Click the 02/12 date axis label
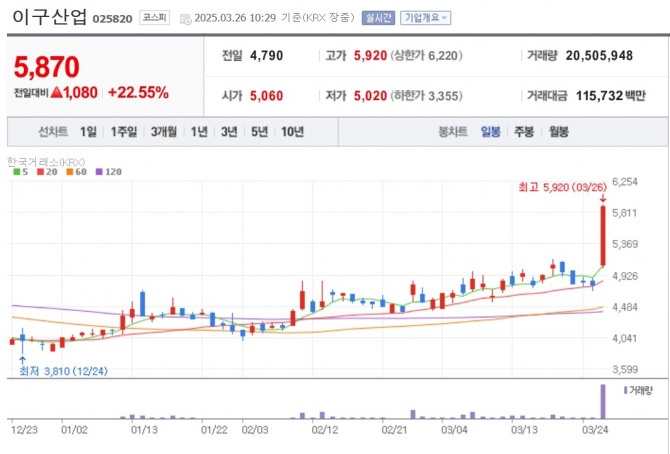 pos(325,430)
